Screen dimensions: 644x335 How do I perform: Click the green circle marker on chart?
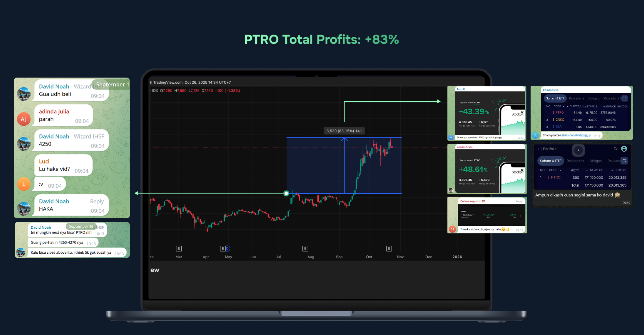286,193
